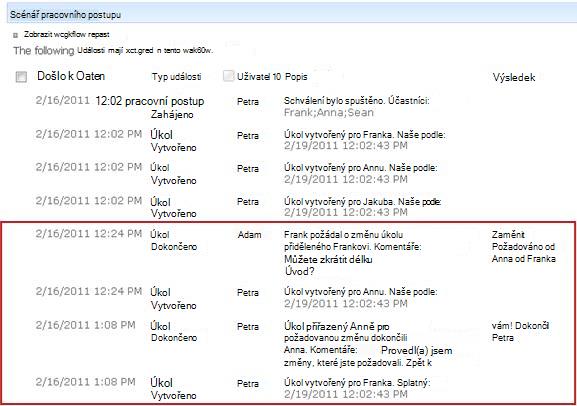Click the Úkol Dokončeno entry by Adam

174,240
